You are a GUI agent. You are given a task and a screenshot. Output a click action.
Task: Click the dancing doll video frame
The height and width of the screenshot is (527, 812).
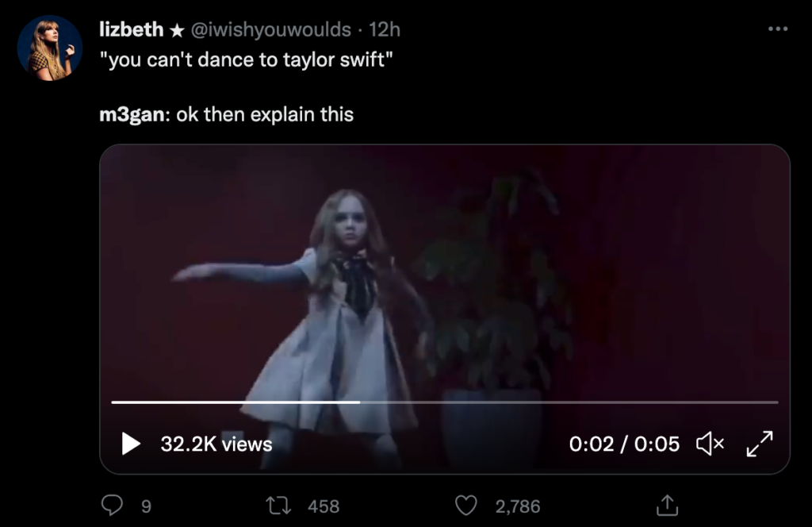444,278
